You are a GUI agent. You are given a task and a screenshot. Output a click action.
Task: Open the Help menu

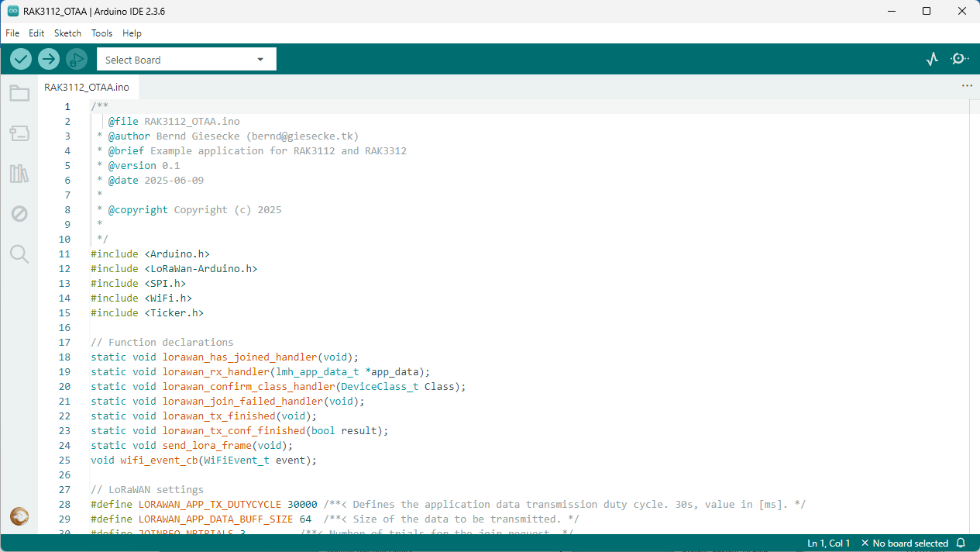[132, 33]
